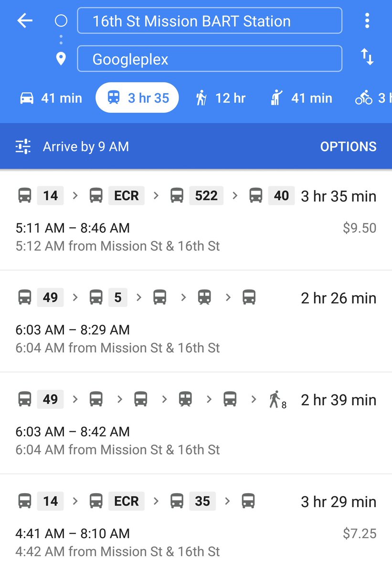Swap origin and destination with arrows icon
The image size is (392, 573).
tap(367, 57)
